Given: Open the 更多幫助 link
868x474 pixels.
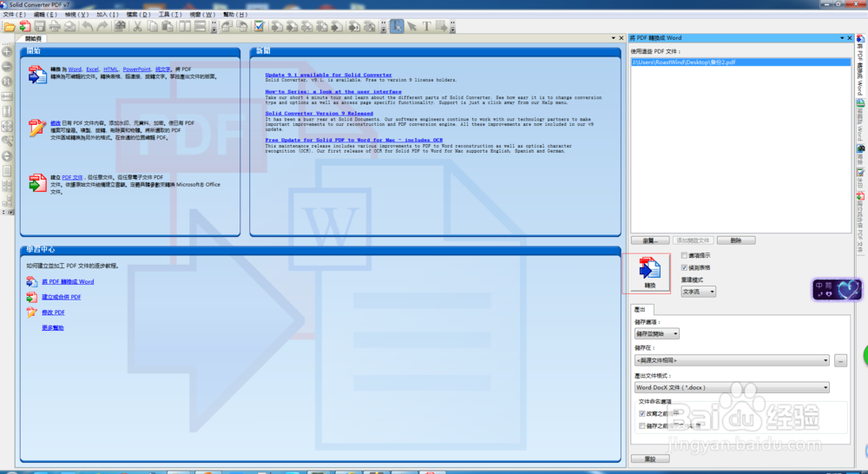Looking at the screenshot, I should (x=53, y=328).
